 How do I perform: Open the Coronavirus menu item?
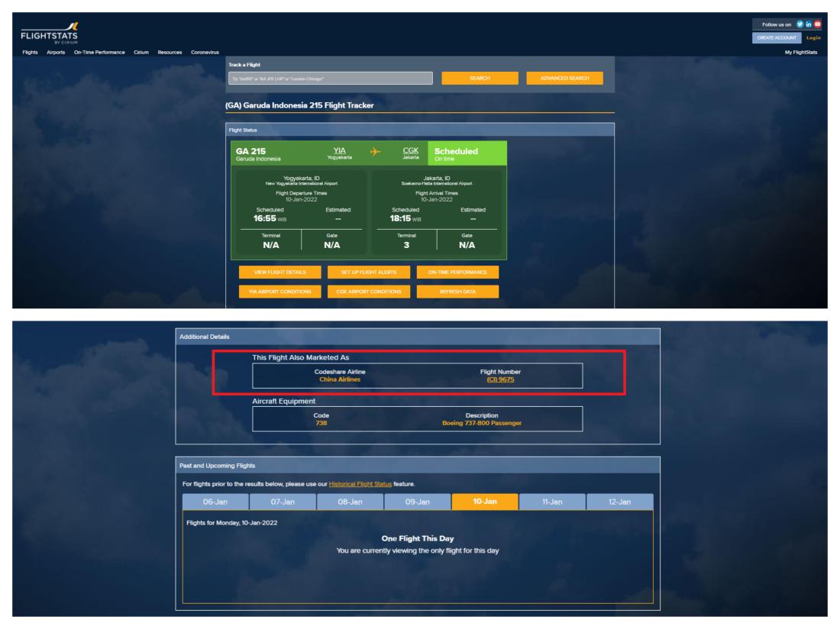tap(205, 53)
